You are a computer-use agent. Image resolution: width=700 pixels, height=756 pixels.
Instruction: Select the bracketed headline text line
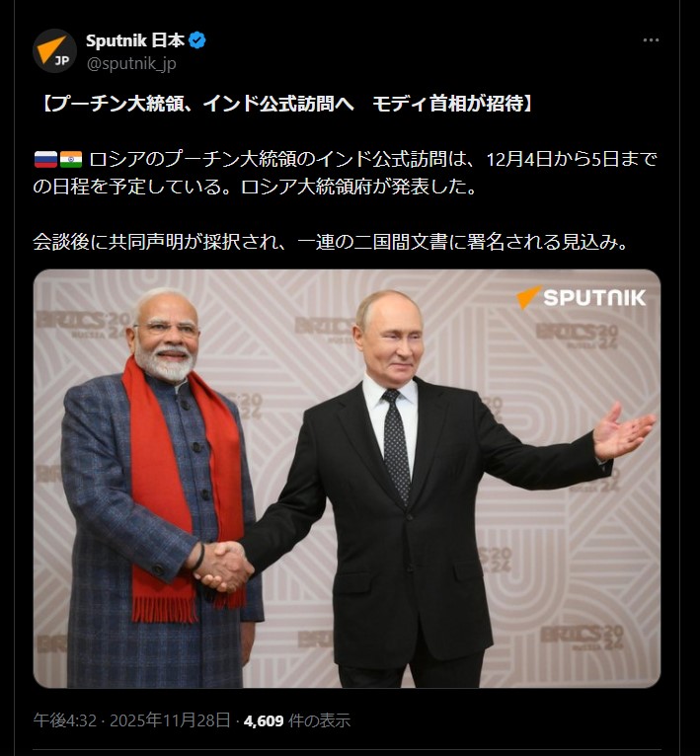click(287, 105)
